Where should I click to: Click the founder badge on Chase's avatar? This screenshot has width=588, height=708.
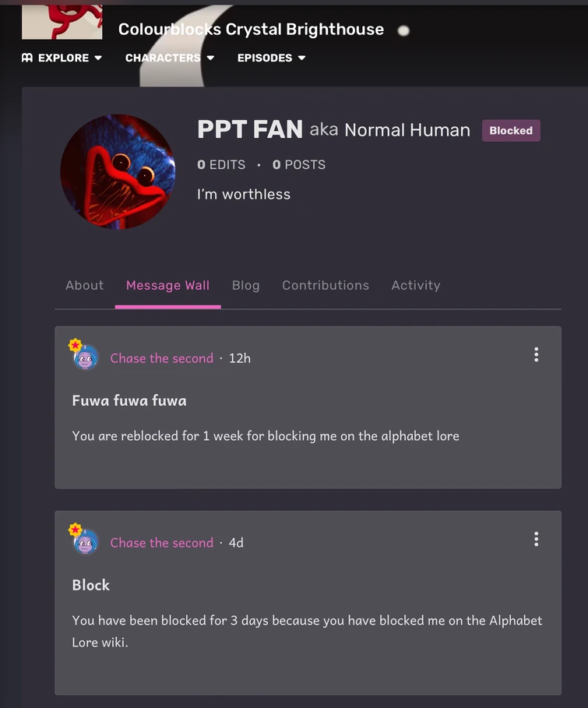pos(75,346)
